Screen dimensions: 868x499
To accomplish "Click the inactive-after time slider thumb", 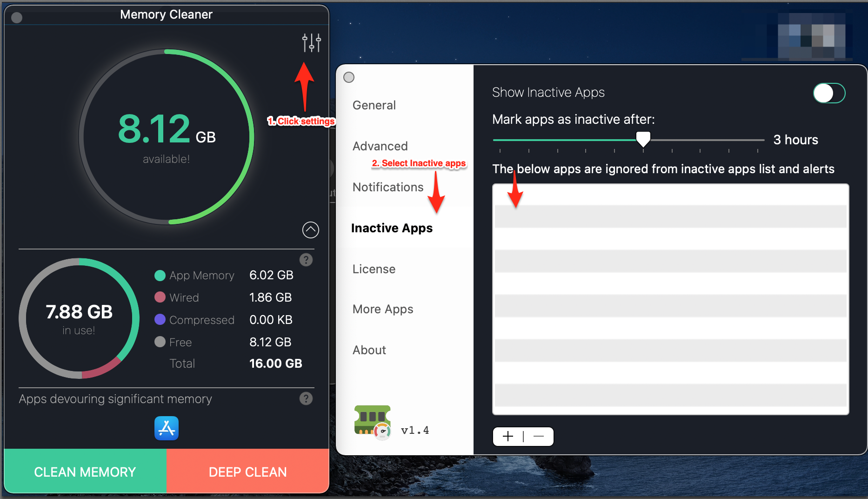I will [x=643, y=139].
